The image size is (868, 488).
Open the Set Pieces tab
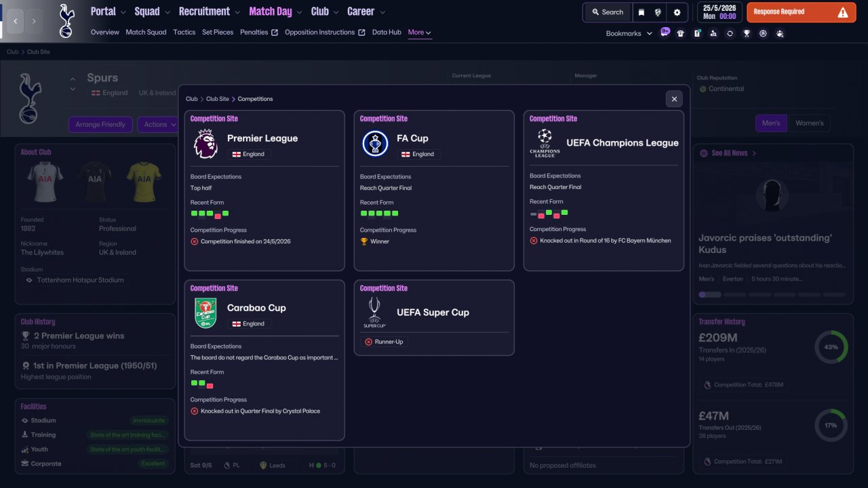point(218,33)
